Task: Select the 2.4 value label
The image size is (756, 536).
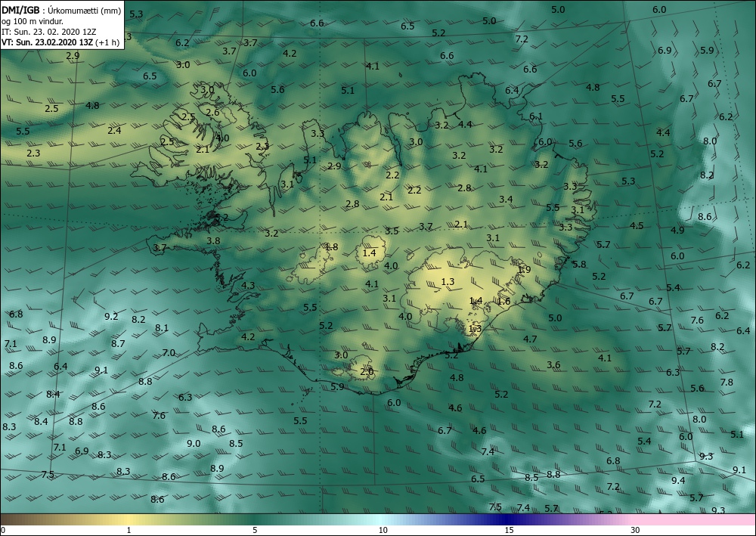Action: point(114,131)
